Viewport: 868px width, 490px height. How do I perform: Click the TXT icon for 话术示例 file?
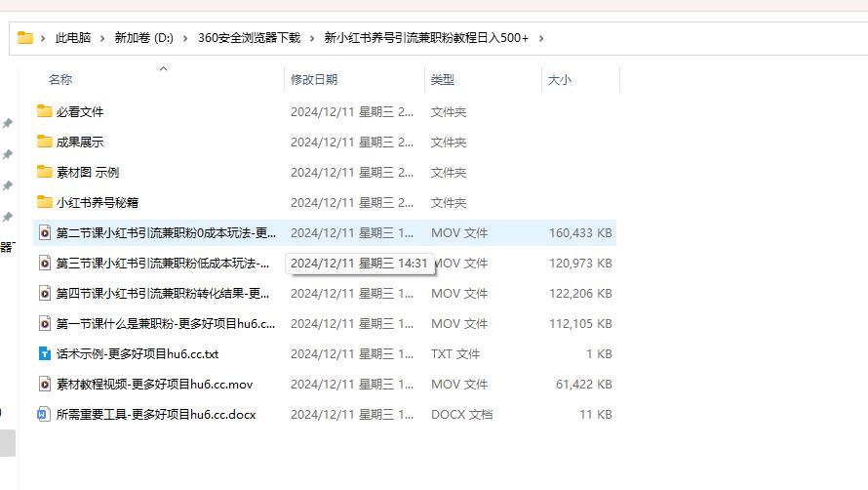point(45,353)
